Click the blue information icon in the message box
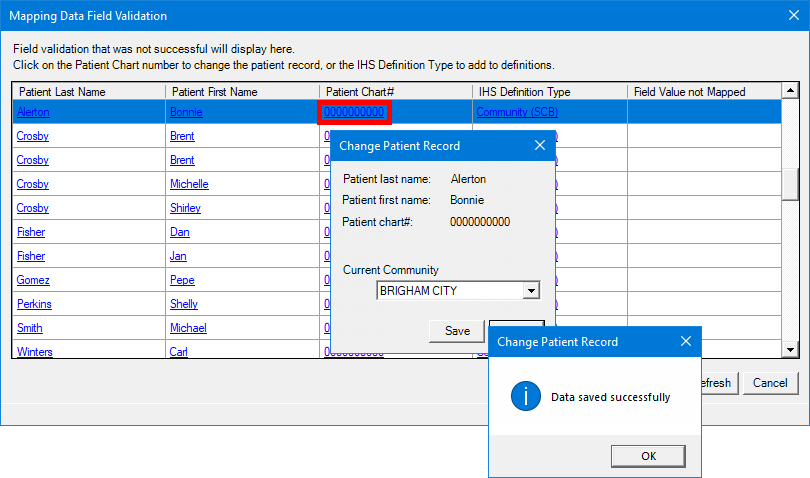Image resolution: width=810 pixels, height=478 pixels. pyautogui.click(x=526, y=396)
